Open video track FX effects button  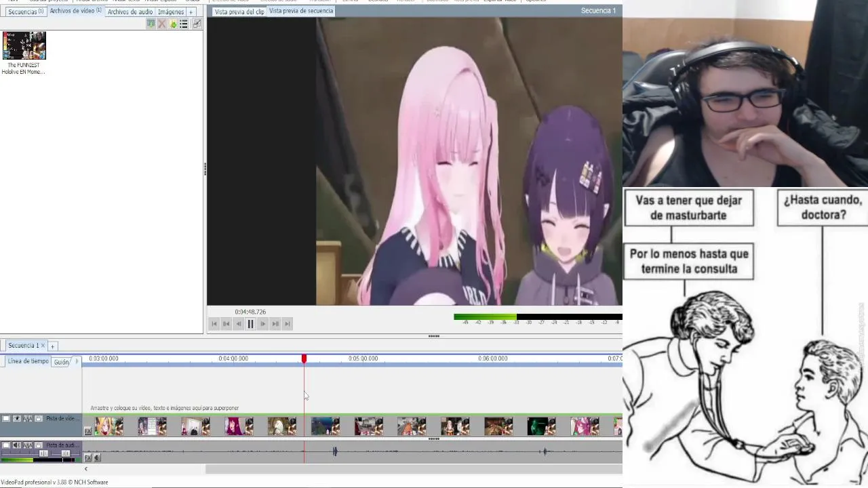(87, 431)
